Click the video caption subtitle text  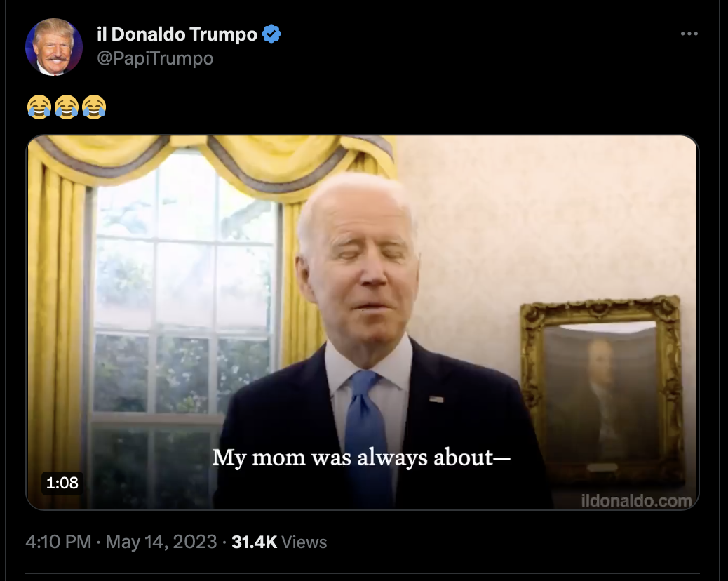pos(361,458)
